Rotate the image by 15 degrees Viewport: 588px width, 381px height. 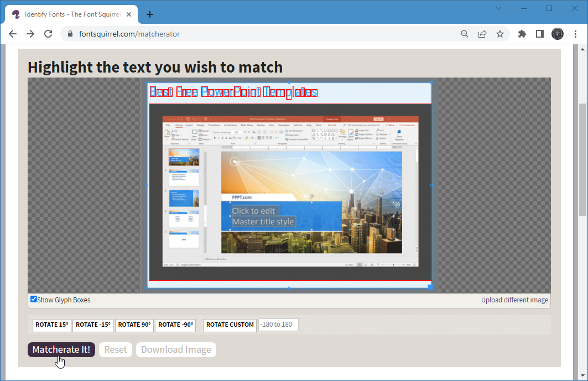click(52, 325)
